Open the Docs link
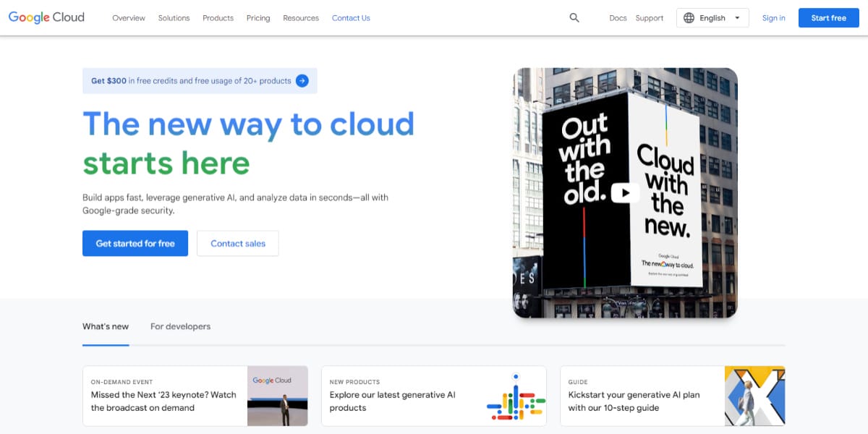Viewport: 868px width, 434px height. (x=618, y=18)
